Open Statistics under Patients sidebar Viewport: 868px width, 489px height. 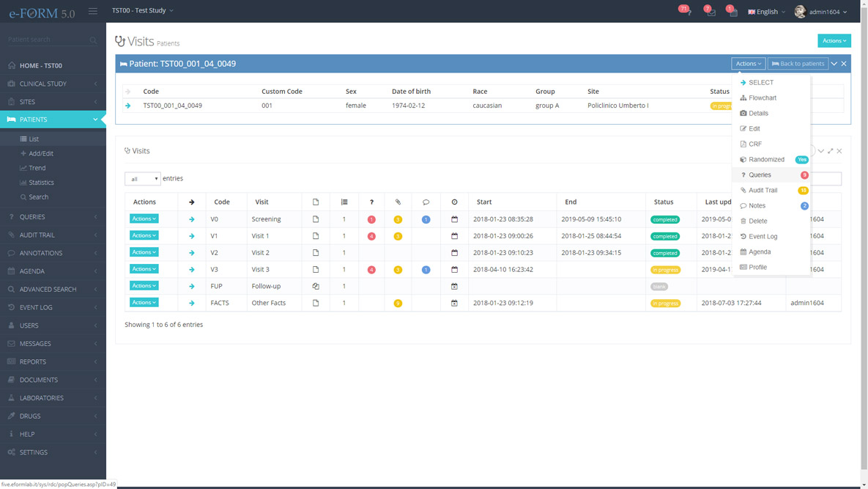coord(40,183)
